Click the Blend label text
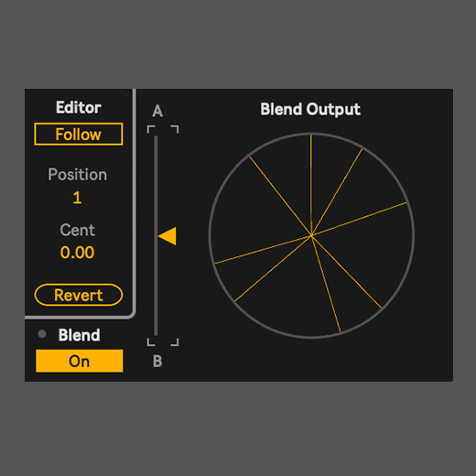 coord(80,335)
